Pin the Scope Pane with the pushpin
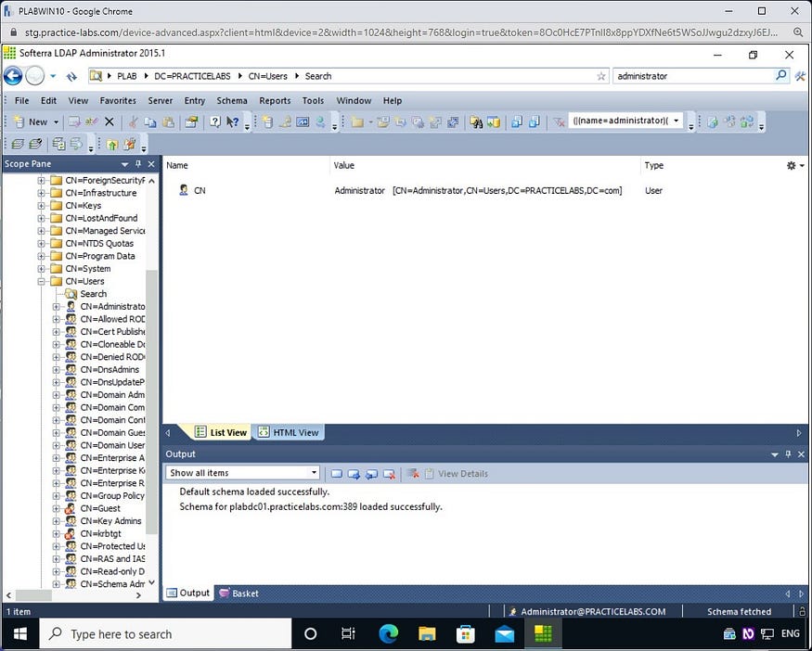 [138, 164]
